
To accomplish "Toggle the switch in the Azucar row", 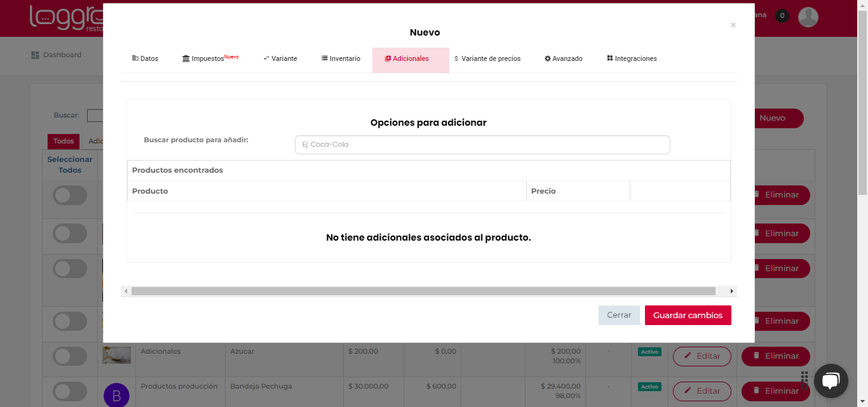I will (x=70, y=356).
